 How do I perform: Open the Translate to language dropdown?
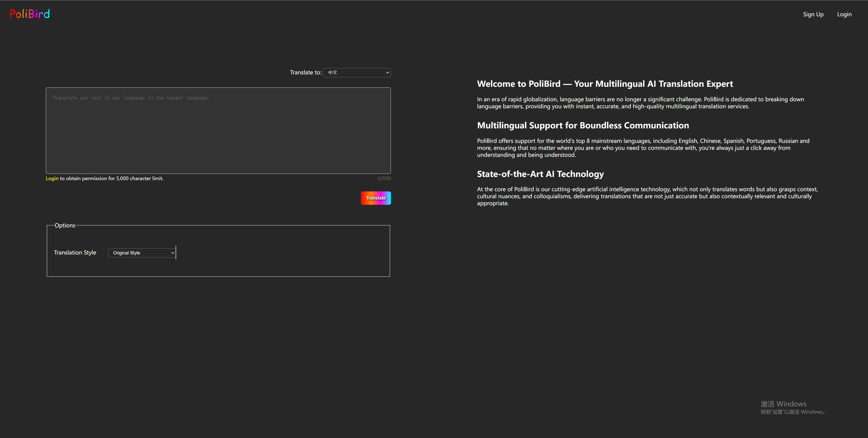(356, 73)
